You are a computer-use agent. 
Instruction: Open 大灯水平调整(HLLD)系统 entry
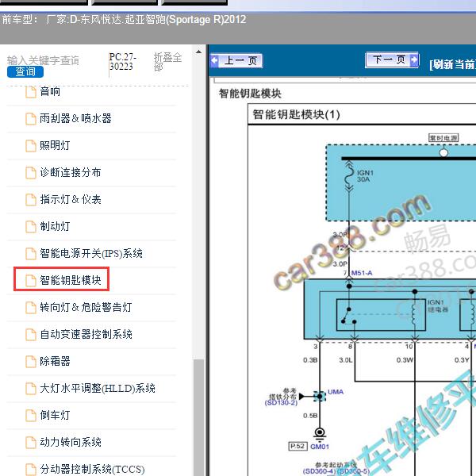click(98, 388)
